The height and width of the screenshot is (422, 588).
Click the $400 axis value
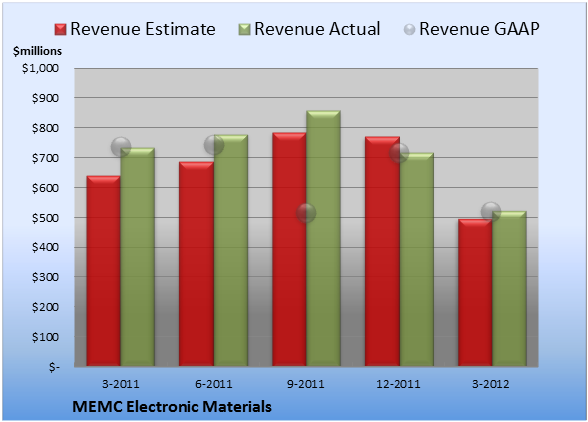click(45, 247)
